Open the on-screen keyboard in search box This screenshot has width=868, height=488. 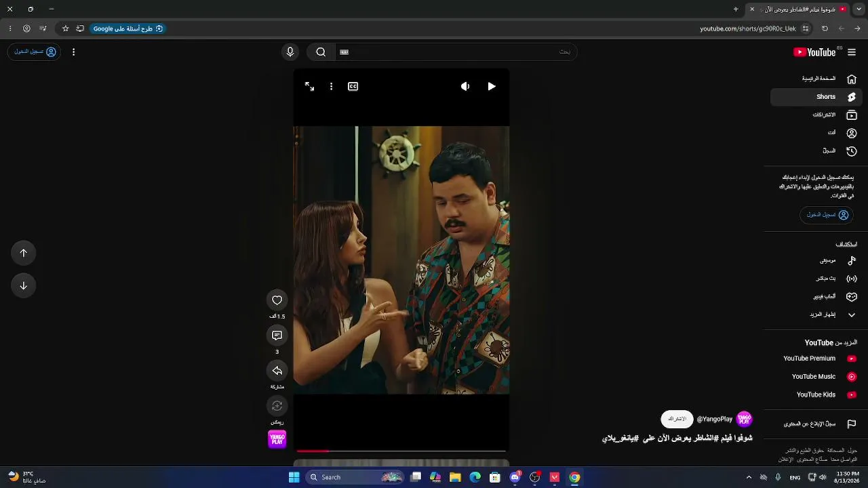coord(344,52)
